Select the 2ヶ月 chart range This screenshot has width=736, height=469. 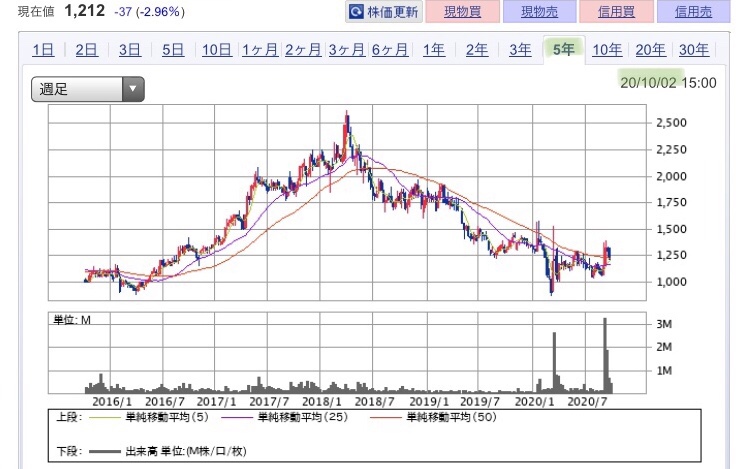[303, 49]
